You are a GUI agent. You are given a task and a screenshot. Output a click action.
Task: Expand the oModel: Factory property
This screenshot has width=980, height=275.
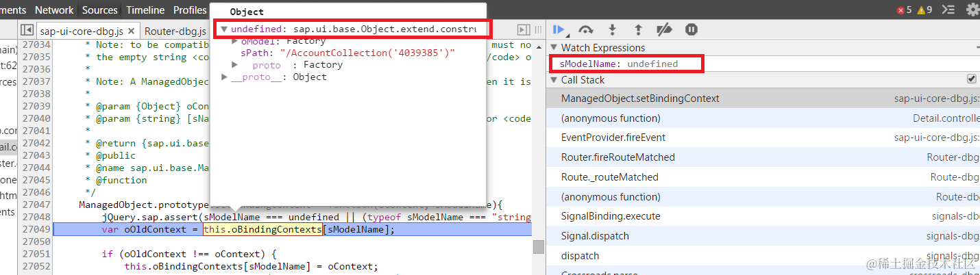point(235,41)
